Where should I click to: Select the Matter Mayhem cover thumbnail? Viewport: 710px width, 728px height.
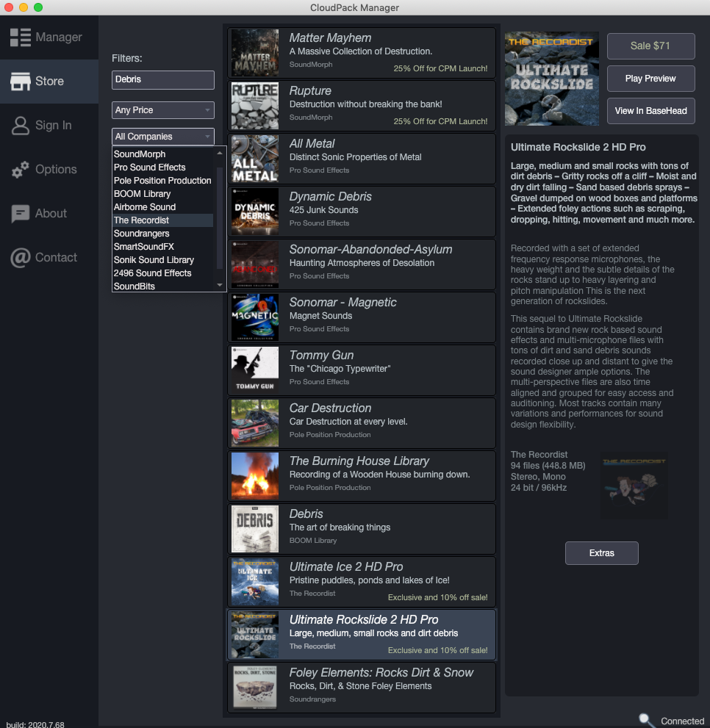tap(255, 53)
